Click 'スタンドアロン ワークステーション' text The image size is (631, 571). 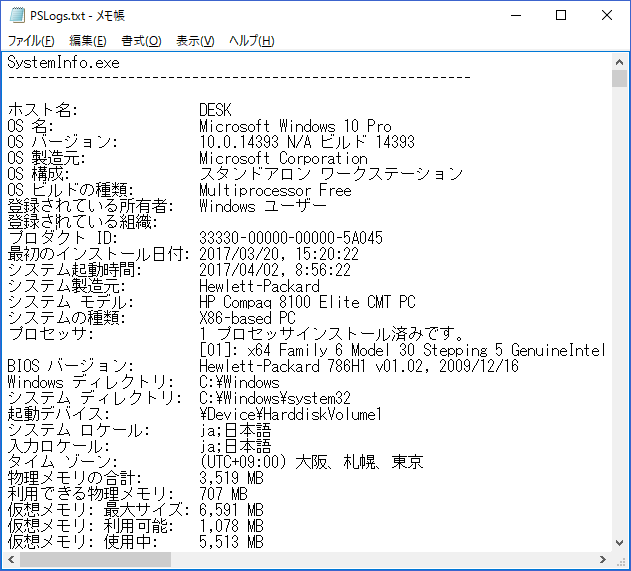pyautogui.click(x=331, y=174)
